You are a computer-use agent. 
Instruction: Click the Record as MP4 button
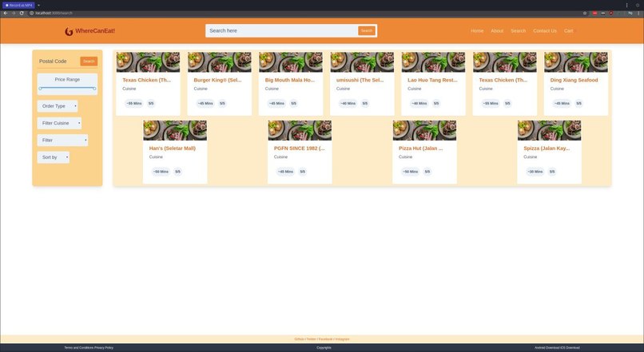coord(18,6)
